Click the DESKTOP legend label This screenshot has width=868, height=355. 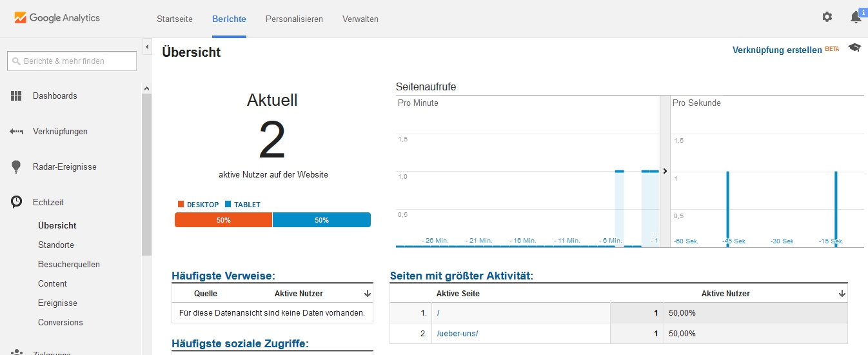click(202, 205)
